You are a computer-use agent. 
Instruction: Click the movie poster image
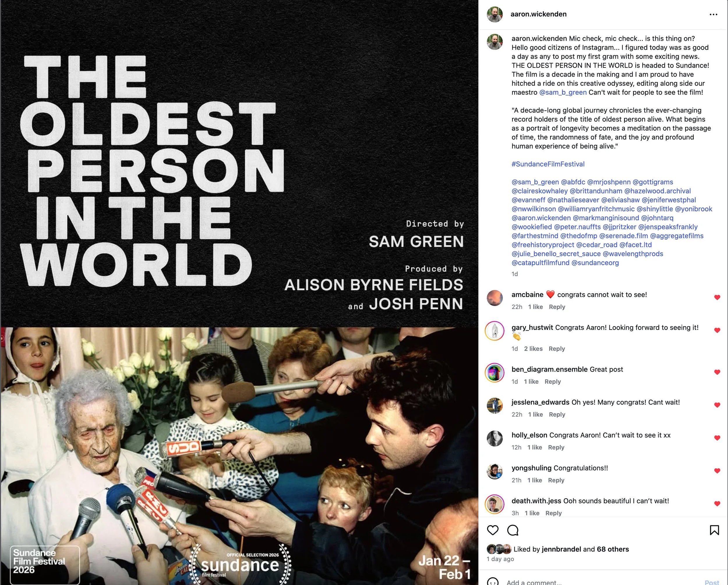239,292
